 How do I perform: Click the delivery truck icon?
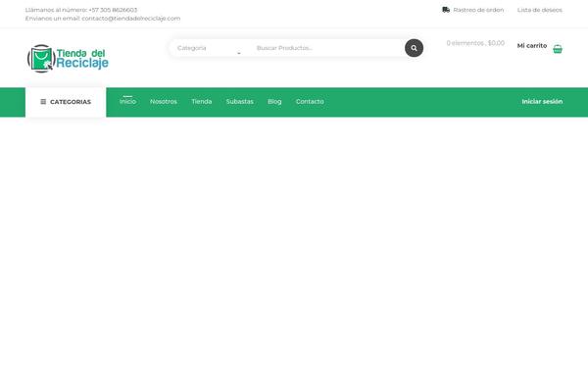tap(446, 10)
